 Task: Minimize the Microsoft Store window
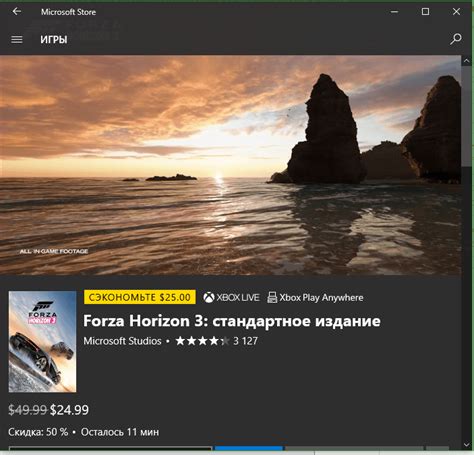pyautogui.click(x=394, y=12)
